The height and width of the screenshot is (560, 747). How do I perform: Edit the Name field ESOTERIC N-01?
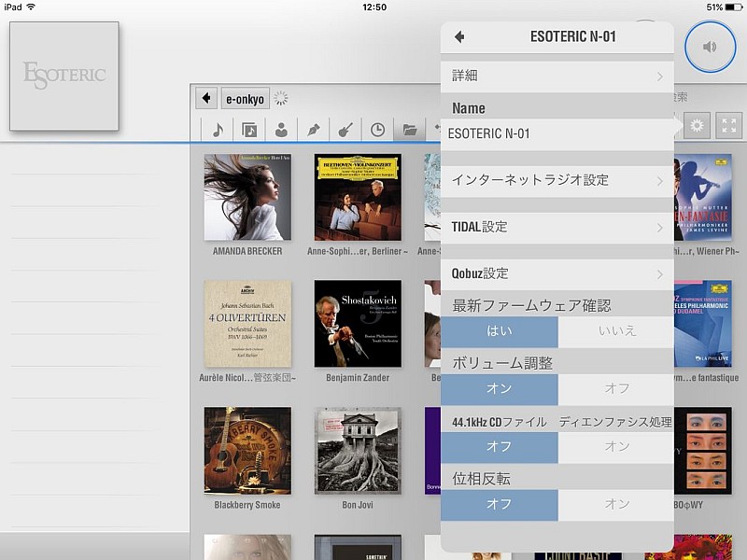pyautogui.click(x=557, y=133)
